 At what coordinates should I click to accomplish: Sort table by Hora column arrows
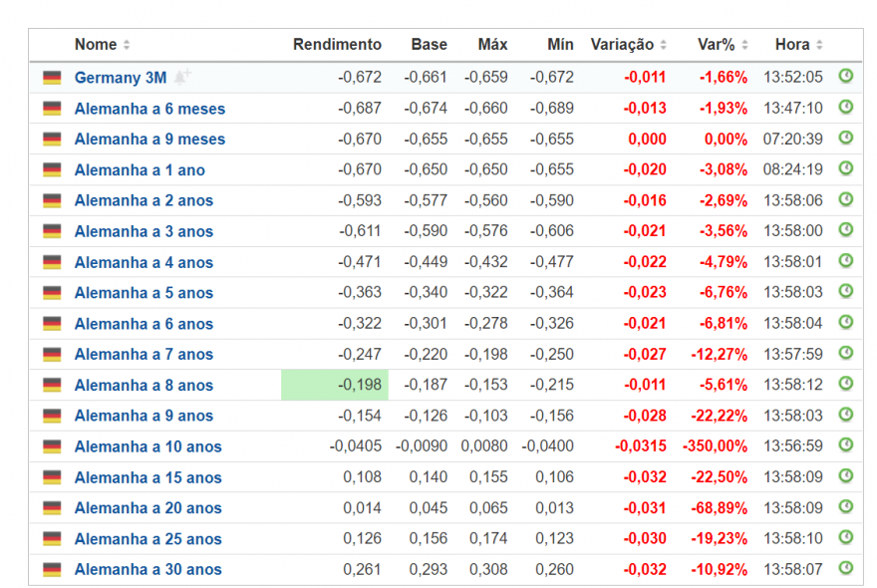coord(819,45)
